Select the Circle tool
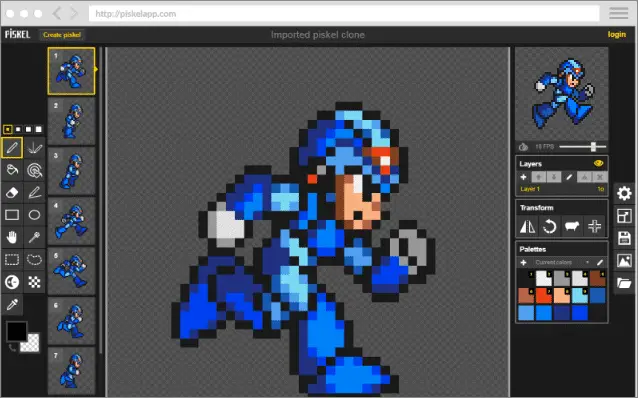638x398 pixels. [x=34, y=215]
